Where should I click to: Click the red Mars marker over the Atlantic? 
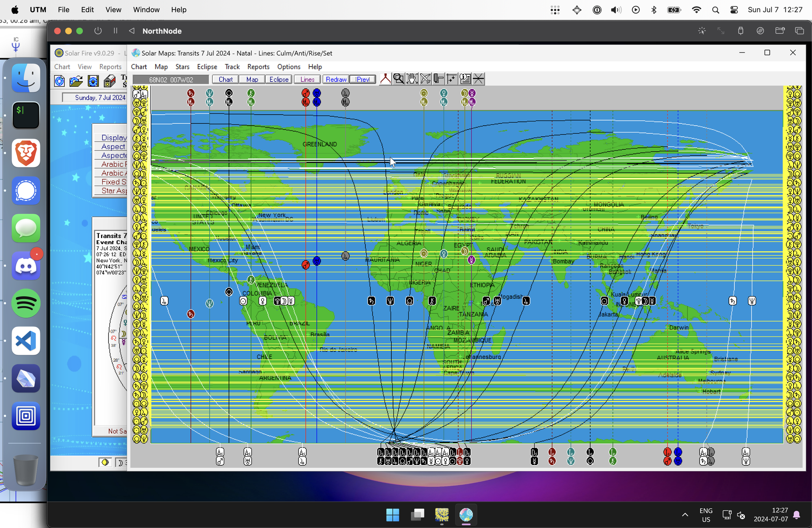(x=306, y=265)
